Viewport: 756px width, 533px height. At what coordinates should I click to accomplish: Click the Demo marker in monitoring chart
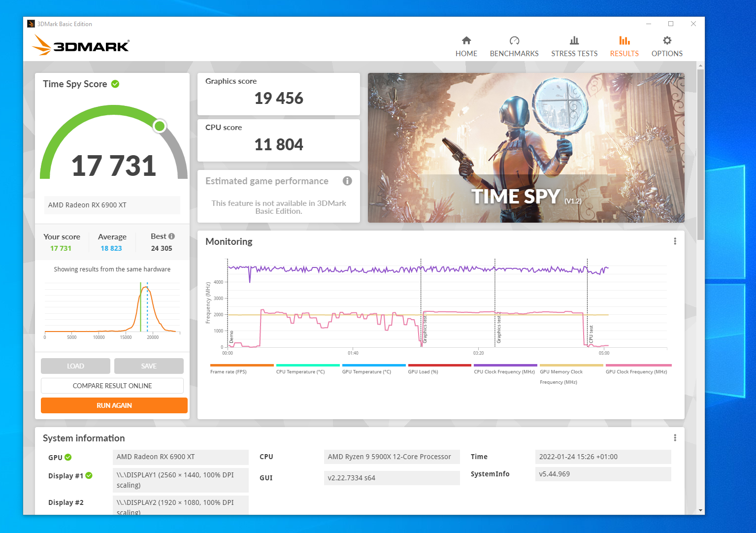(x=231, y=337)
